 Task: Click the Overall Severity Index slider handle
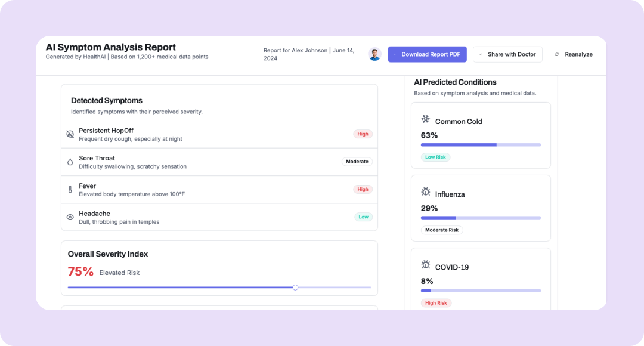(295, 288)
